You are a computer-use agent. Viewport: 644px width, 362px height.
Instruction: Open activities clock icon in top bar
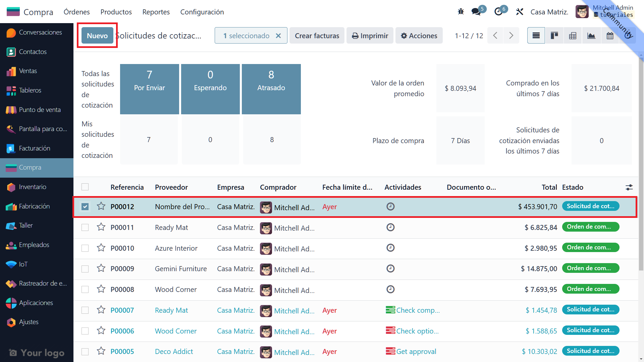[x=498, y=12]
